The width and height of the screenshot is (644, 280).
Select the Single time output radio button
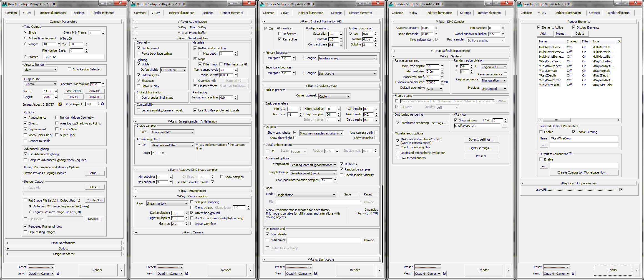26,32
